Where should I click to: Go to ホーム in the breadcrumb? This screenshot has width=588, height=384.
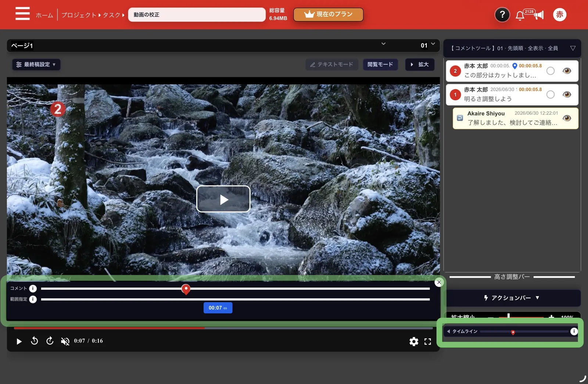coord(44,15)
